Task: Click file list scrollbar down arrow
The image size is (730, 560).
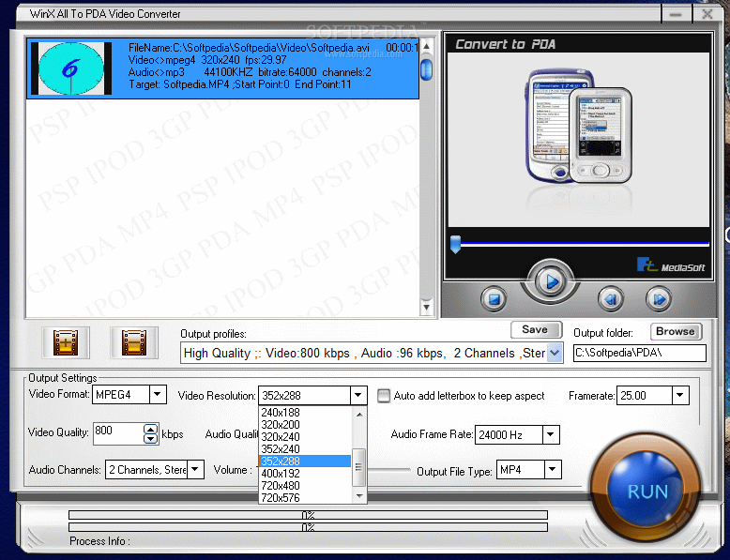Action: click(x=426, y=308)
